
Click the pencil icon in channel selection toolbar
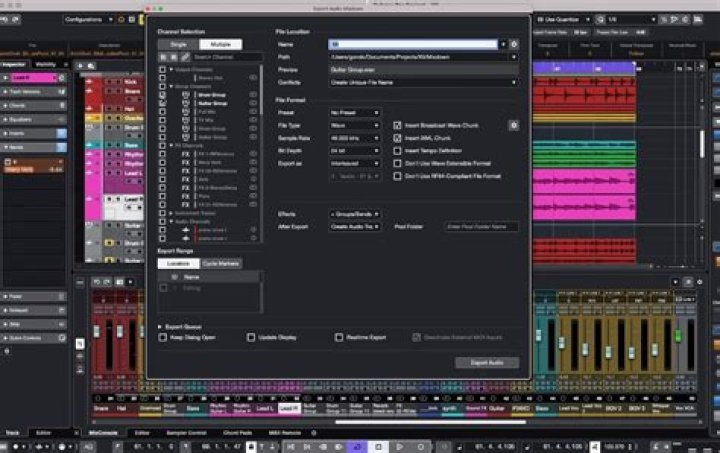[185, 57]
